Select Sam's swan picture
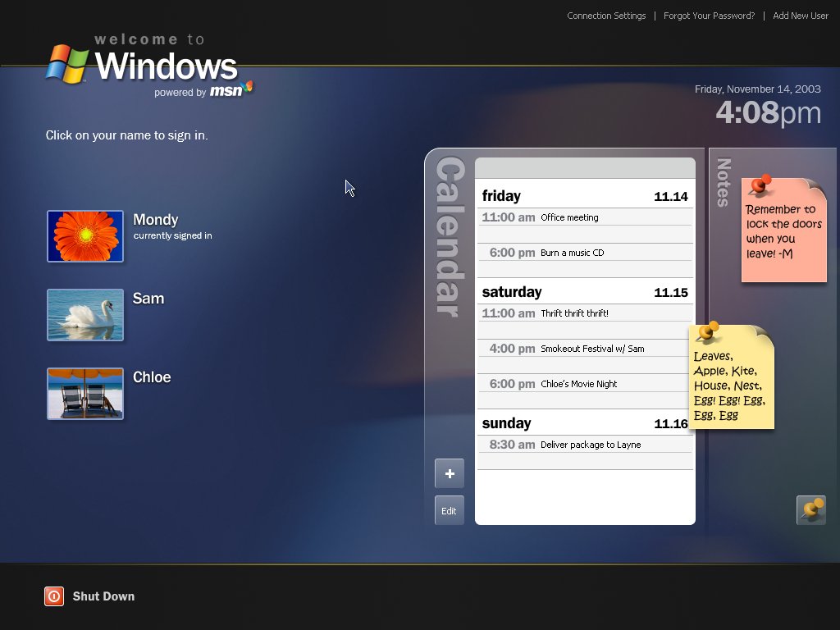 pos(85,315)
